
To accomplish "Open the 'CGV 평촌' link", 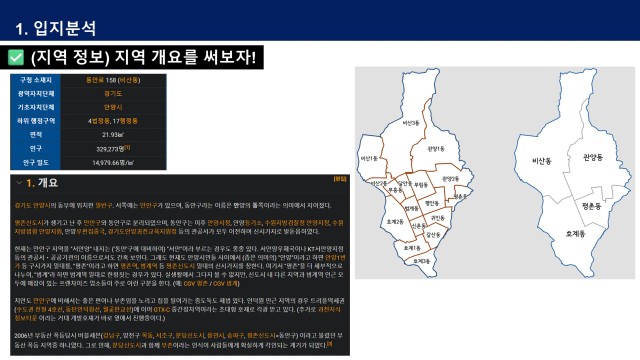I will (x=196, y=283).
